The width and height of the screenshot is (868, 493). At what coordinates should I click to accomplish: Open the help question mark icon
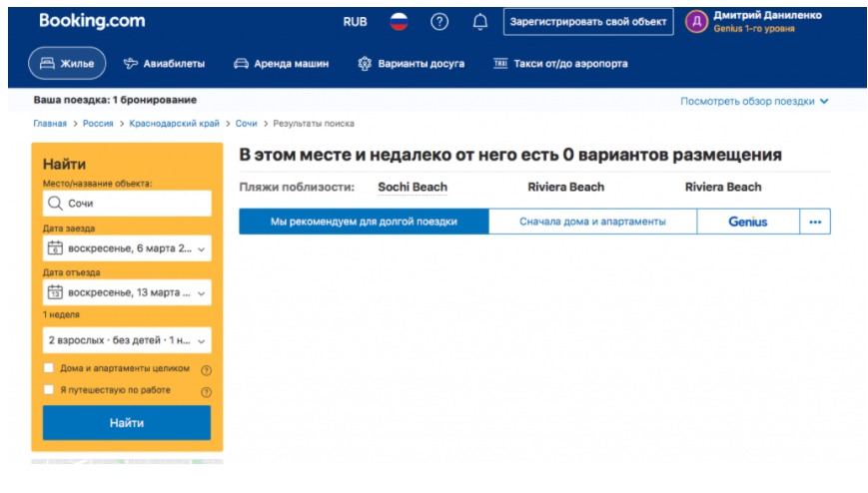(439, 22)
